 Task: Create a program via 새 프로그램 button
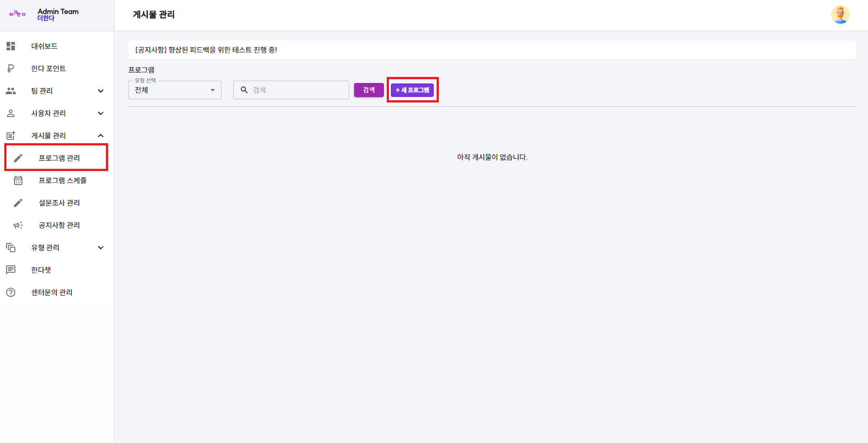pos(412,90)
